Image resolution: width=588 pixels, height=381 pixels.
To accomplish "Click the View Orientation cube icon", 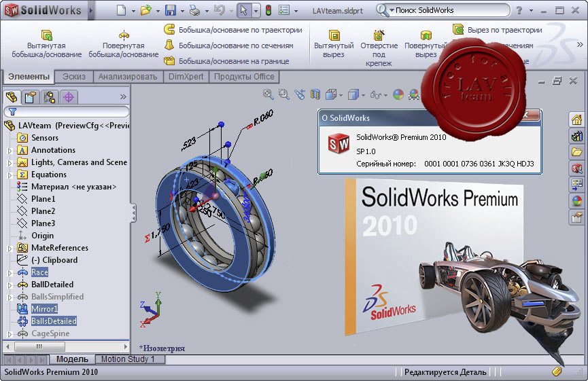I will 331,94.
